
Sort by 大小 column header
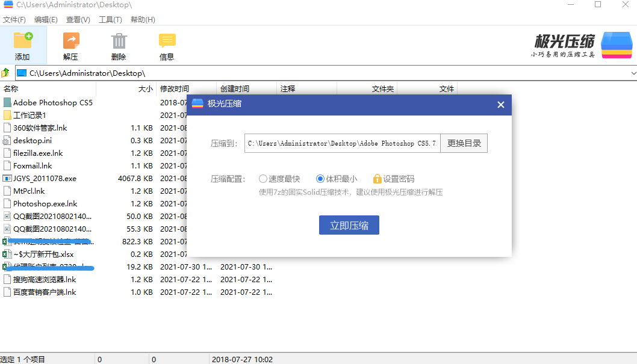(126, 88)
